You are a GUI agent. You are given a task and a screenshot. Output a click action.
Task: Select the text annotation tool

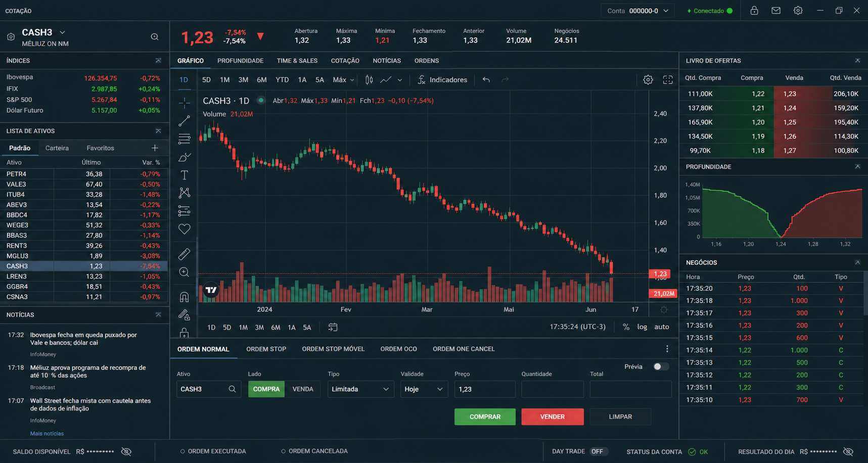(x=184, y=175)
